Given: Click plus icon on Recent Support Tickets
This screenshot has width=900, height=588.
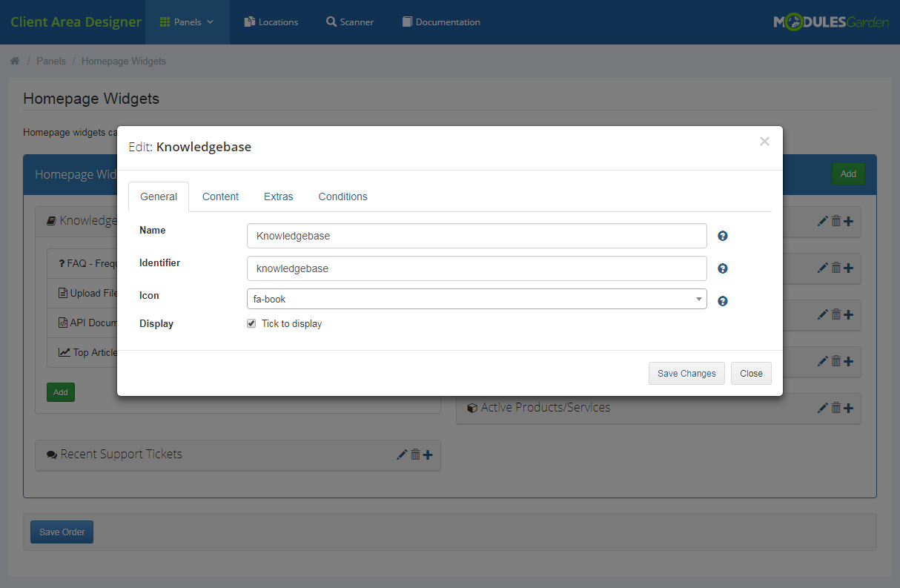Looking at the screenshot, I should pos(428,455).
